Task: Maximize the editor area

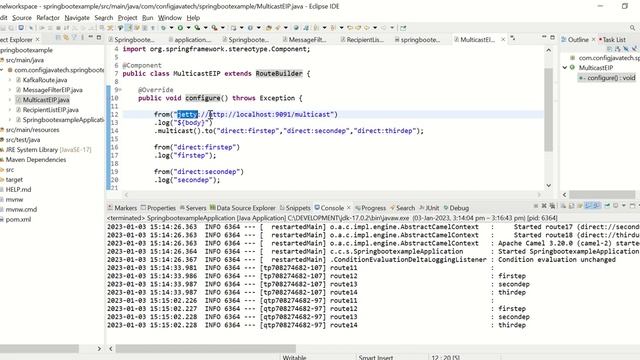Action: coord(552,37)
